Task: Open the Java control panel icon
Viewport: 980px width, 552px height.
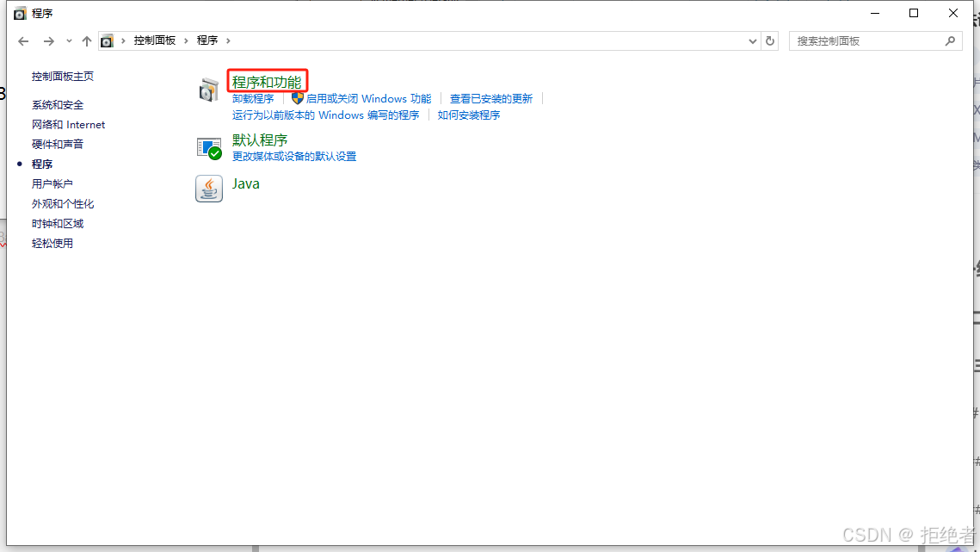Action: point(209,189)
